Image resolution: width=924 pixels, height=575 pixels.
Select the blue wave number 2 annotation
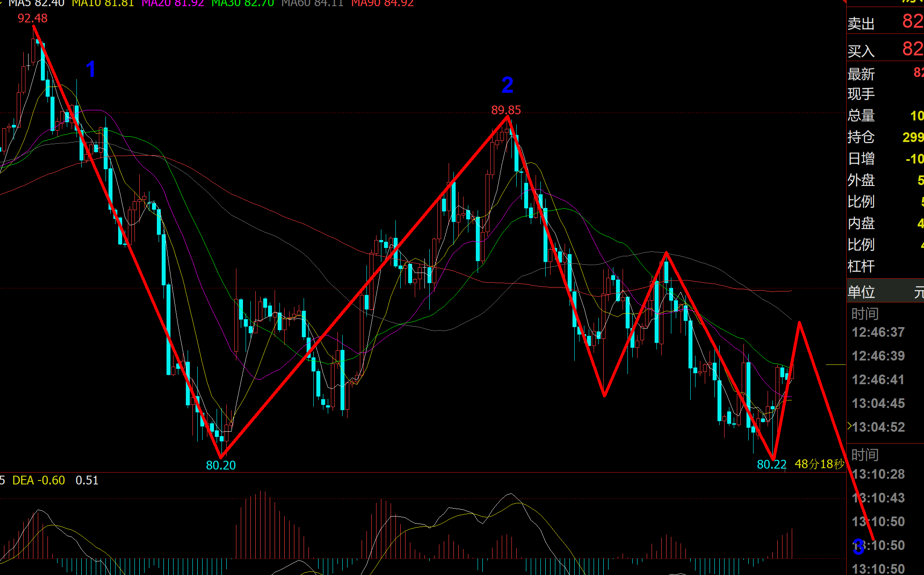(x=507, y=85)
